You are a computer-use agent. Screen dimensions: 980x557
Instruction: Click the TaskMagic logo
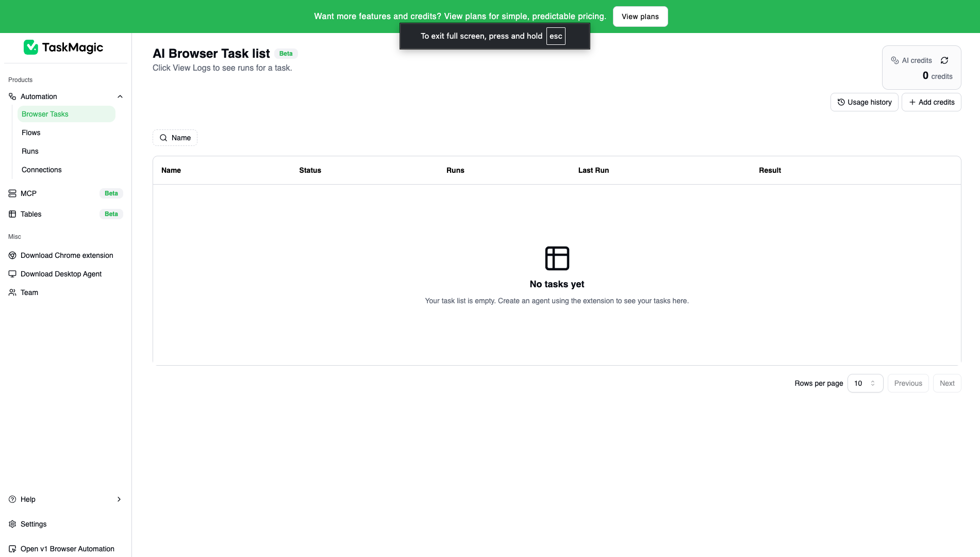tap(63, 47)
